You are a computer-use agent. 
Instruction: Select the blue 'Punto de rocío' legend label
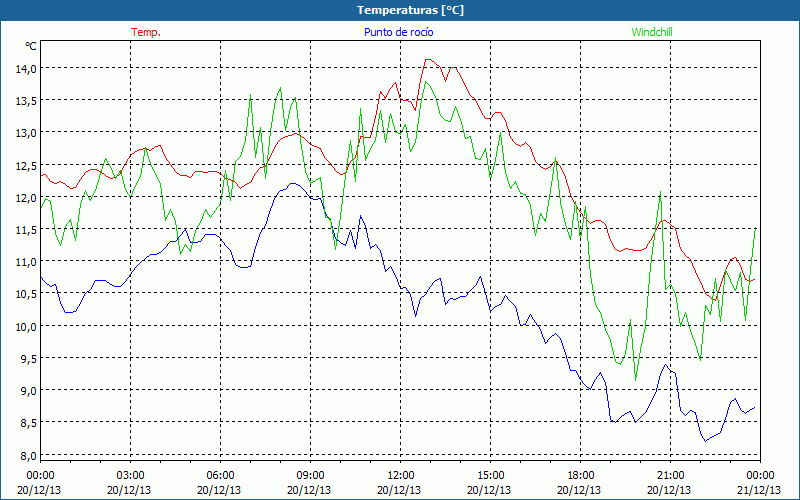click(x=398, y=32)
